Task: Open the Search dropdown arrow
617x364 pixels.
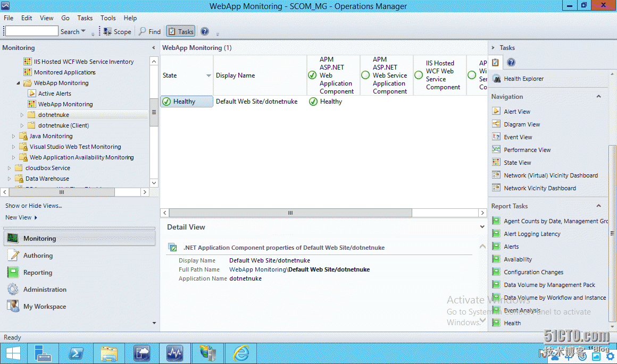Action: click(83, 31)
